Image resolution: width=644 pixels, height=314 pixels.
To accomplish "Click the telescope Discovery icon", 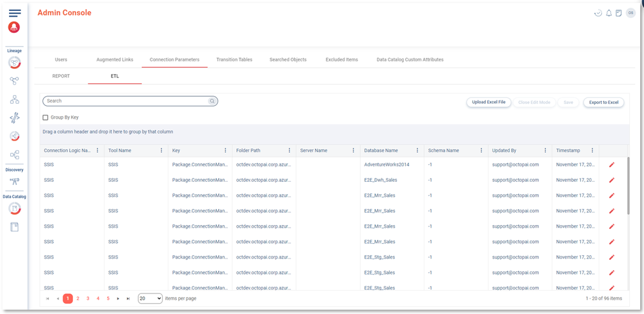I will (14, 182).
